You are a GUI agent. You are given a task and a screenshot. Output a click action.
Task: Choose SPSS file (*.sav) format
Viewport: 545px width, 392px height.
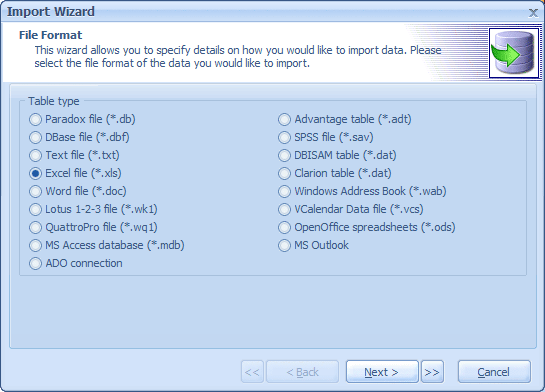coord(326,137)
